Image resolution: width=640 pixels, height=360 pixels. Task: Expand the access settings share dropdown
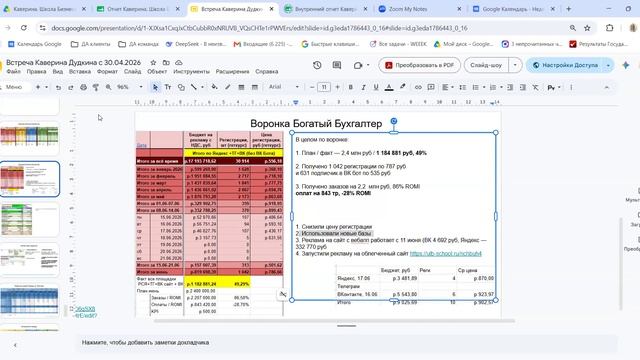[608, 65]
